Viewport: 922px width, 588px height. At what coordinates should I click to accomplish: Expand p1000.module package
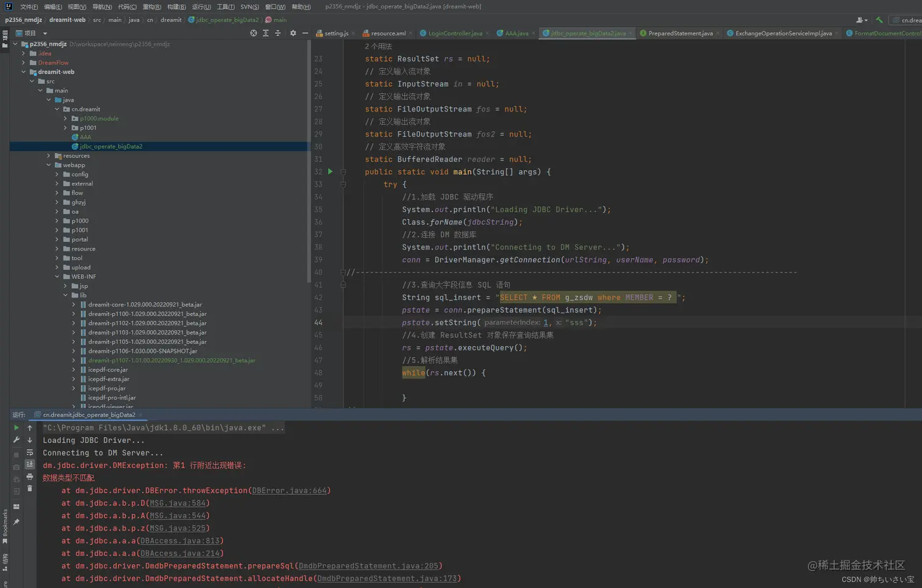66,118
